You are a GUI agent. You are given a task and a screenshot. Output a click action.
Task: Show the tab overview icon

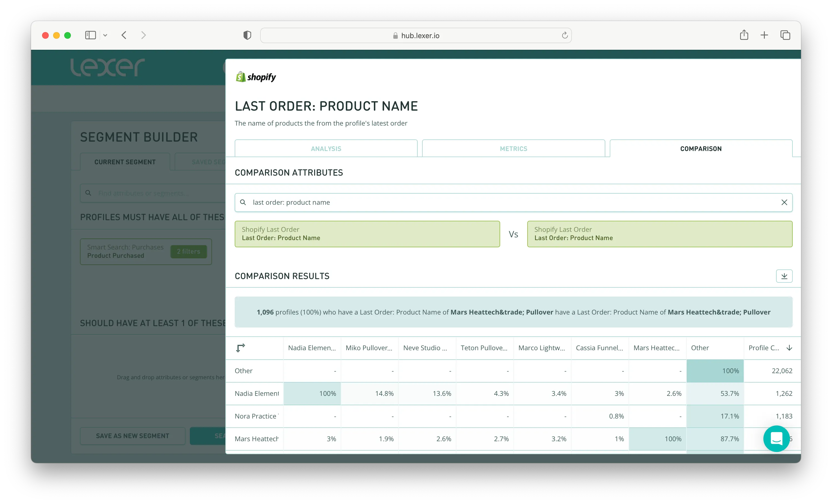pos(785,35)
